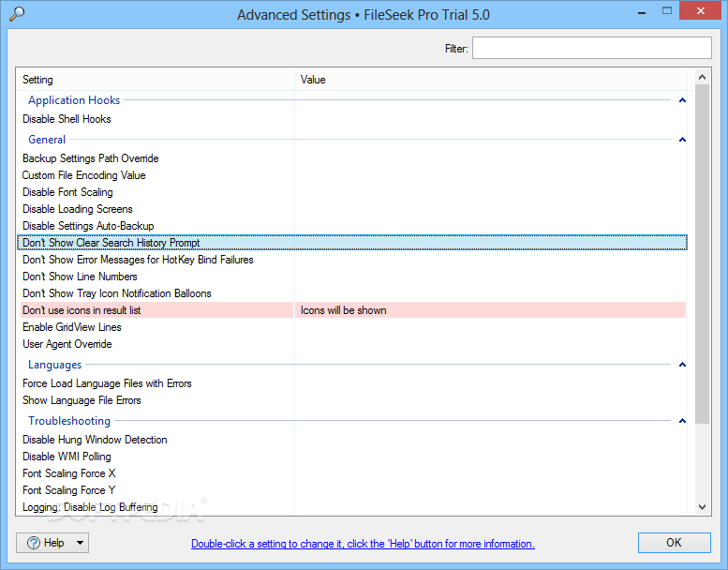This screenshot has width=728, height=570.
Task: Click the FileSeek magnifier icon in title bar
Action: click(17, 13)
